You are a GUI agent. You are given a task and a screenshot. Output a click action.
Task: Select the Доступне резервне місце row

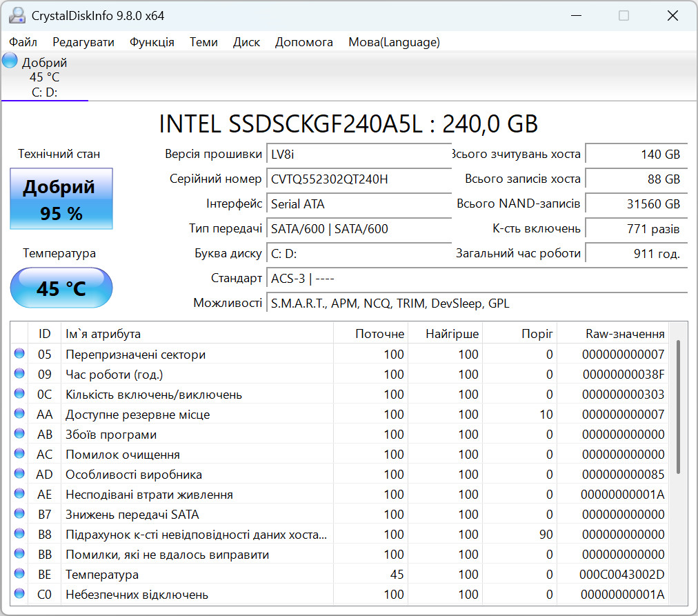pos(341,415)
